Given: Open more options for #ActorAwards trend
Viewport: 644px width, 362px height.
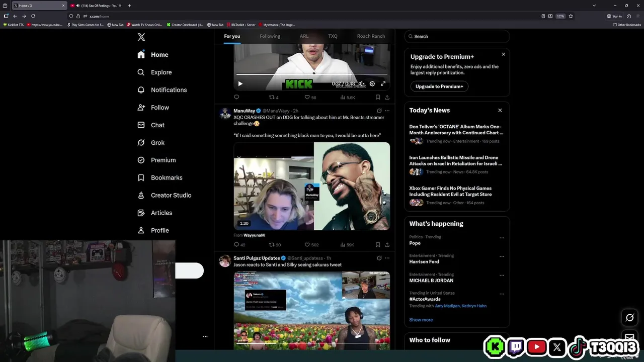Looking at the screenshot, I should 502,294.
